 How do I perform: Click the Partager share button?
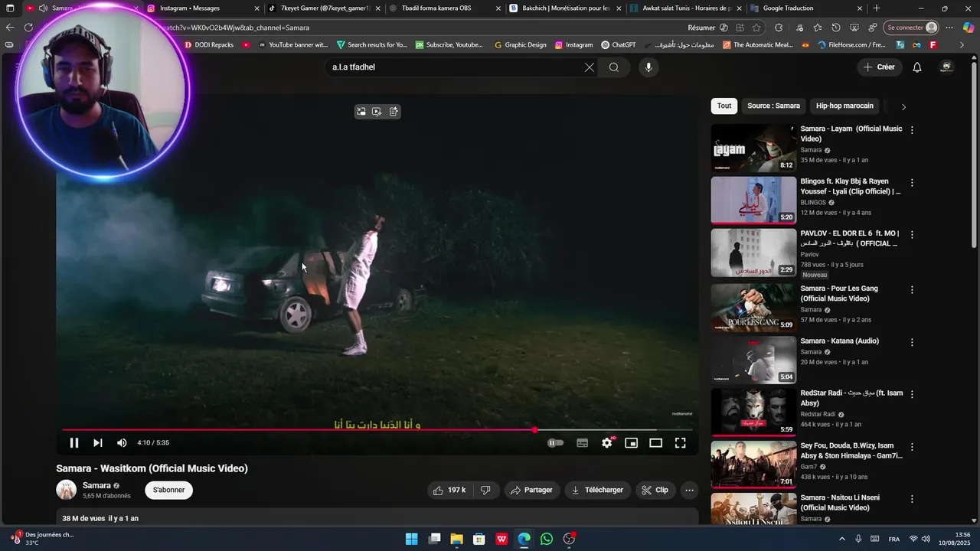click(x=531, y=491)
